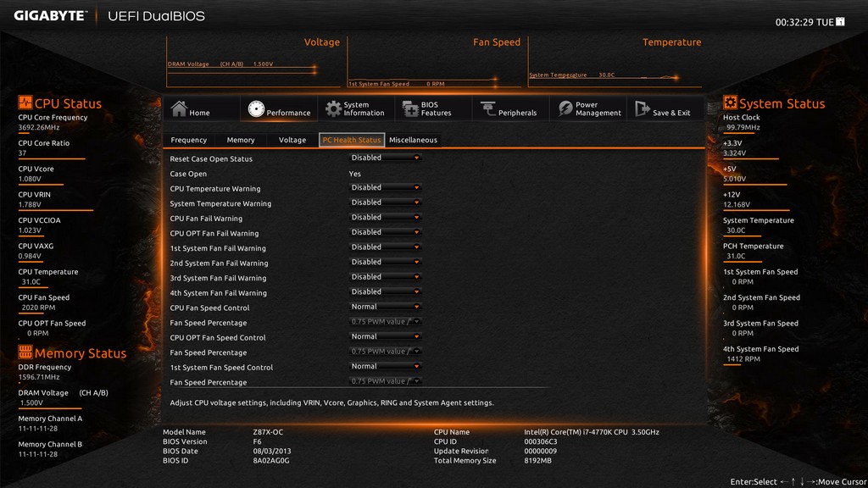Click the +12V value 12.168V

coord(737,205)
